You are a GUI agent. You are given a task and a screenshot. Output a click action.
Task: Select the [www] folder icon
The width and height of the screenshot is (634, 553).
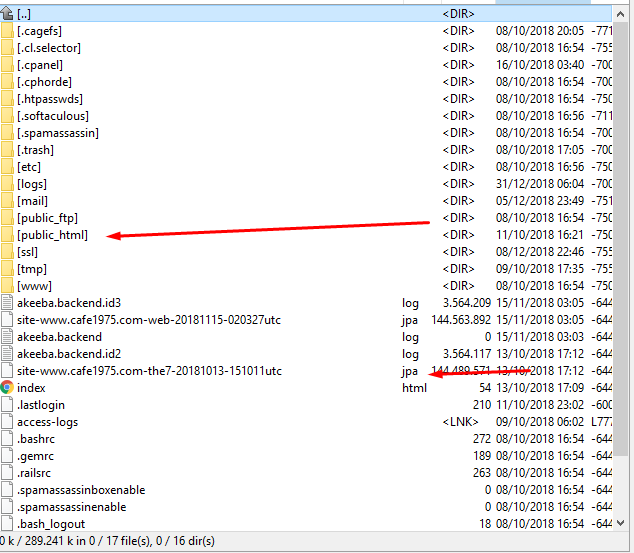coord(7,286)
